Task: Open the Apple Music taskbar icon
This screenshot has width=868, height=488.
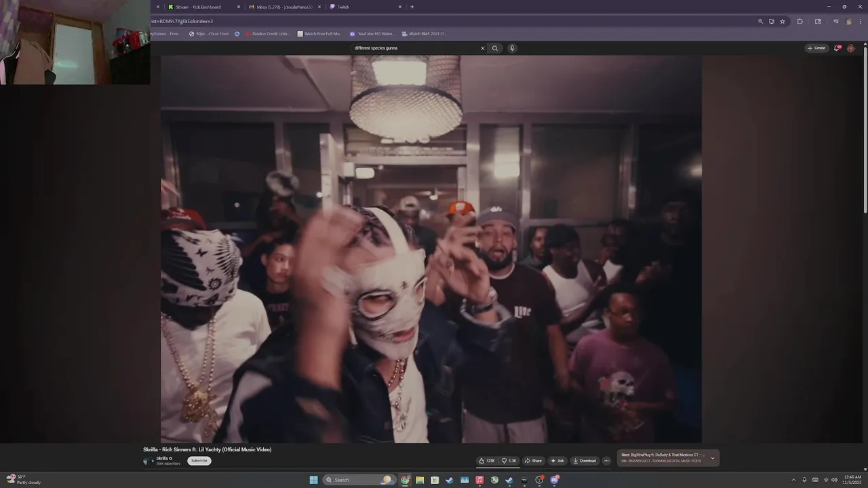Action: [479, 480]
